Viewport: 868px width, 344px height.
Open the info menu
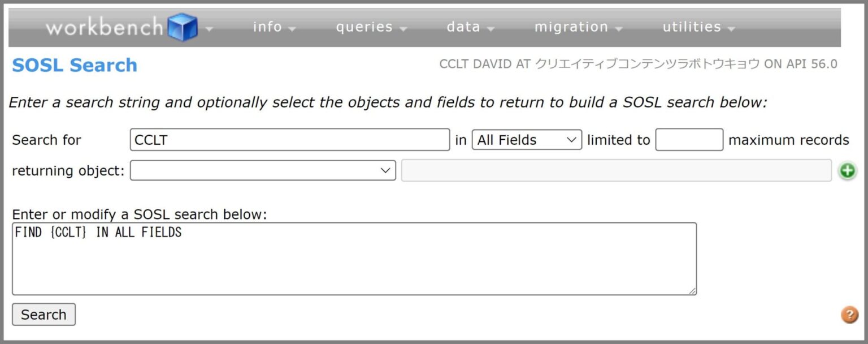[267, 26]
